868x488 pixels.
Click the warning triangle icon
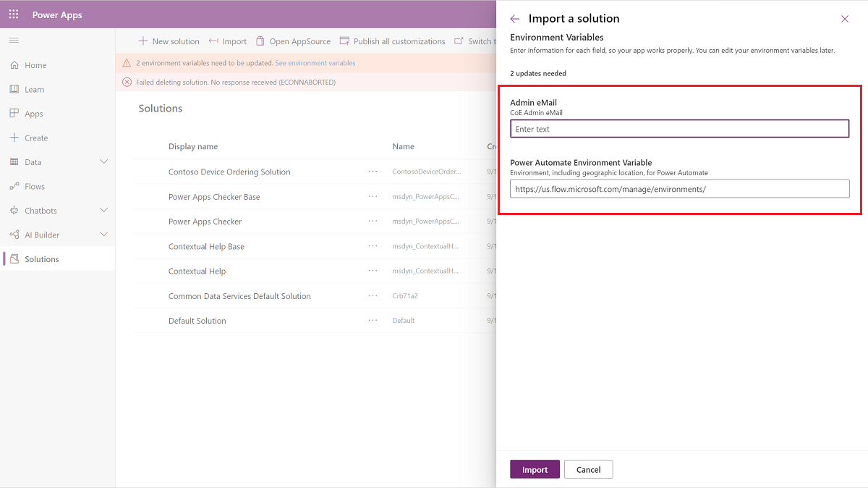coord(127,63)
